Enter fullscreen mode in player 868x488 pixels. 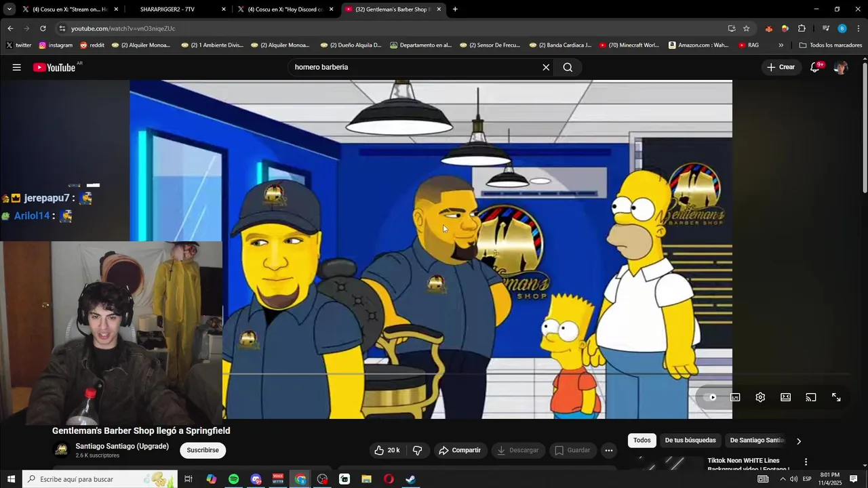(x=836, y=397)
